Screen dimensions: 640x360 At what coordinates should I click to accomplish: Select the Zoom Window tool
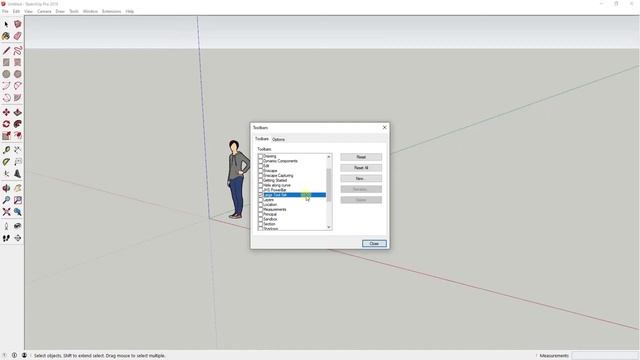18,200
